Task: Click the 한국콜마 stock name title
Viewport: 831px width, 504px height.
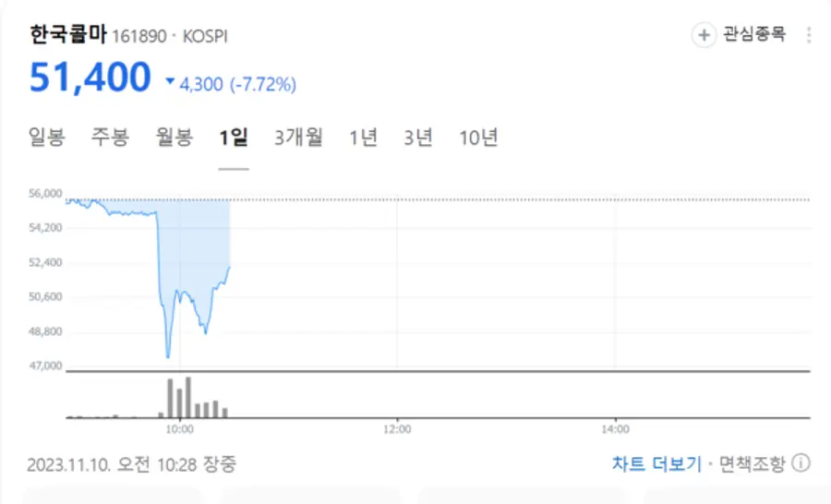Action: [x=68, y=35]
